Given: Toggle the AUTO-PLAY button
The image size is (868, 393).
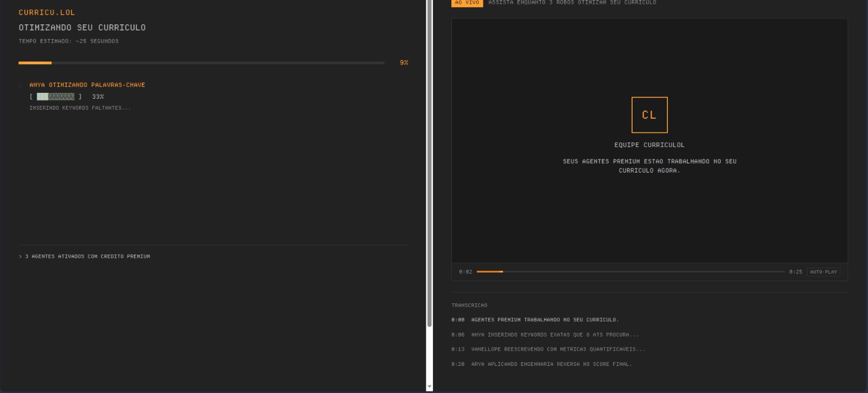Looking at the screenshot, I should pyautogui.click(x=824, y=272).
